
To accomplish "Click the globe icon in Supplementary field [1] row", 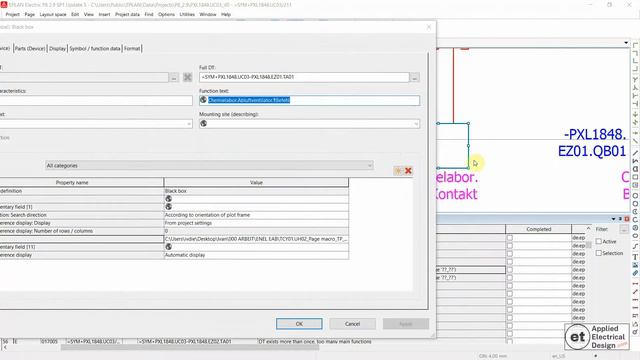I will click(x=168, y=207).
